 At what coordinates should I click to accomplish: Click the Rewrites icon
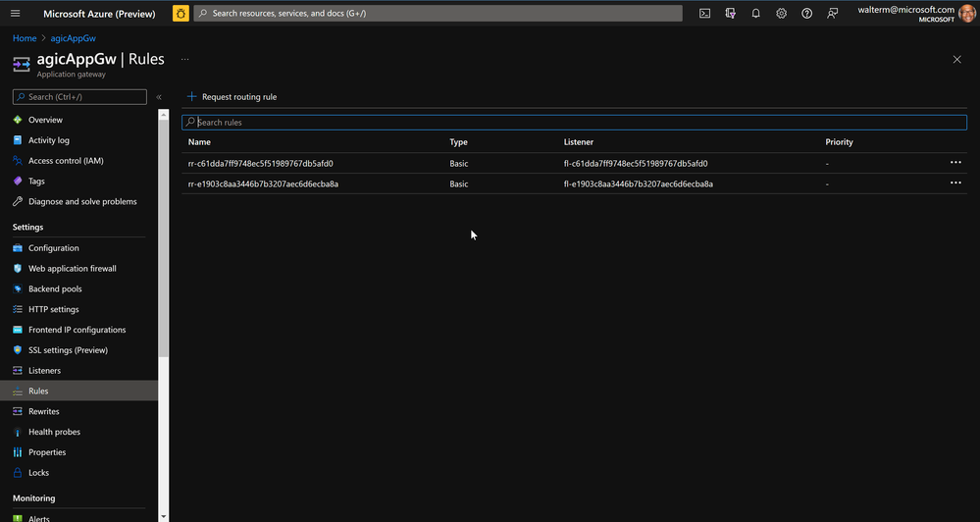tap(18, 411)
